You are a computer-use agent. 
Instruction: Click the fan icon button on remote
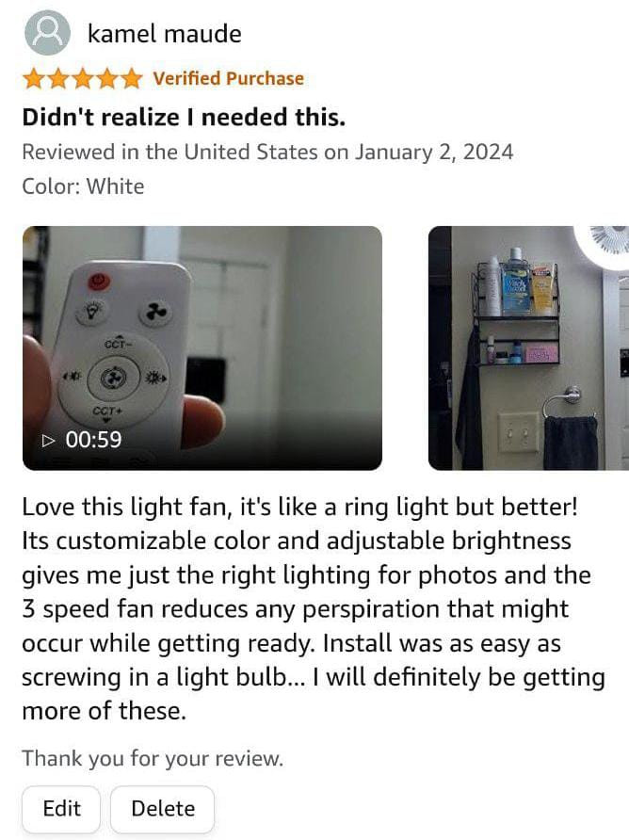(156, 312)
